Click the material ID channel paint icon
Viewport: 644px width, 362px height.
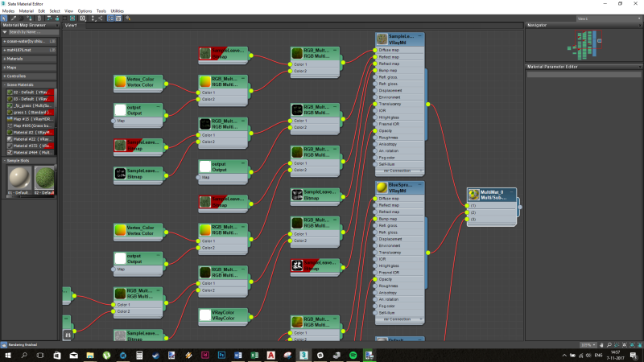pos(84,17)
